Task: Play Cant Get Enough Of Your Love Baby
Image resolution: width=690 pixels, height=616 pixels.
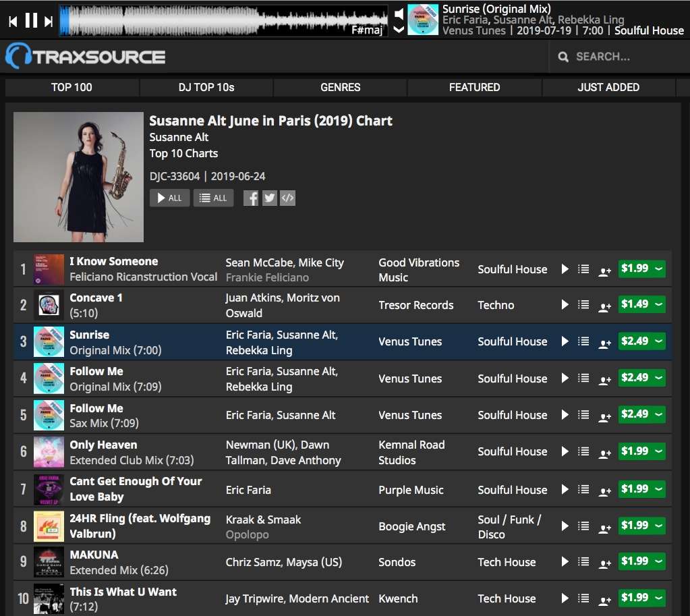Action: 565,490
